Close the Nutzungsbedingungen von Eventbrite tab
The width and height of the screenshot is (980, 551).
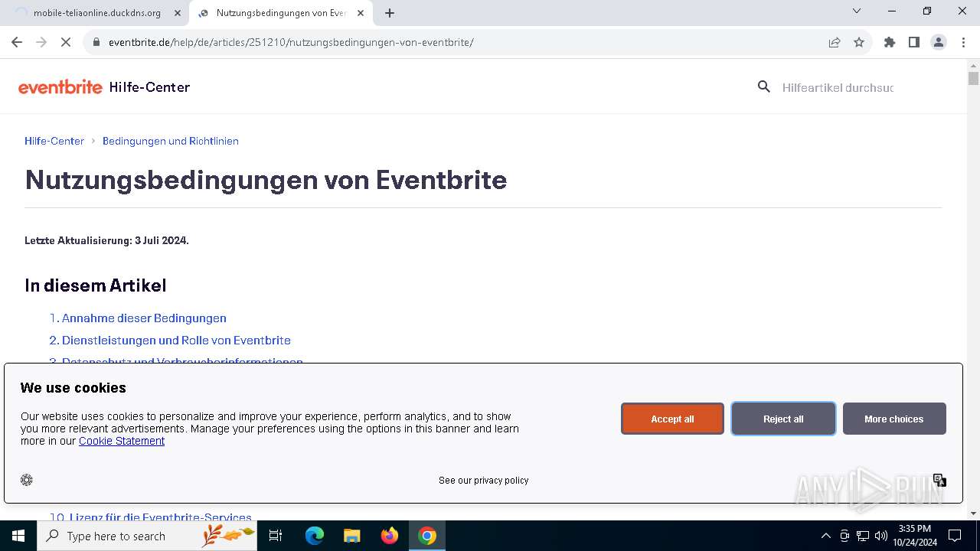click(361, 13)
